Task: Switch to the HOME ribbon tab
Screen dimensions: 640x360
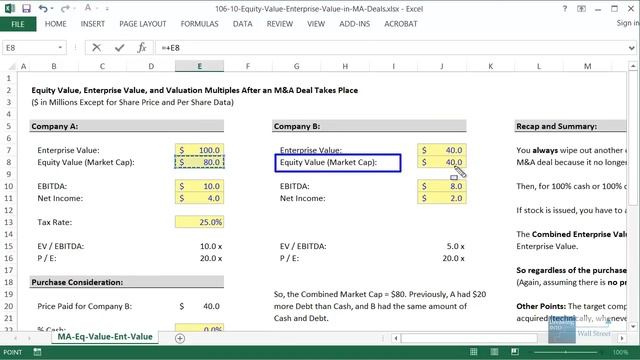Action: [56, 24]
